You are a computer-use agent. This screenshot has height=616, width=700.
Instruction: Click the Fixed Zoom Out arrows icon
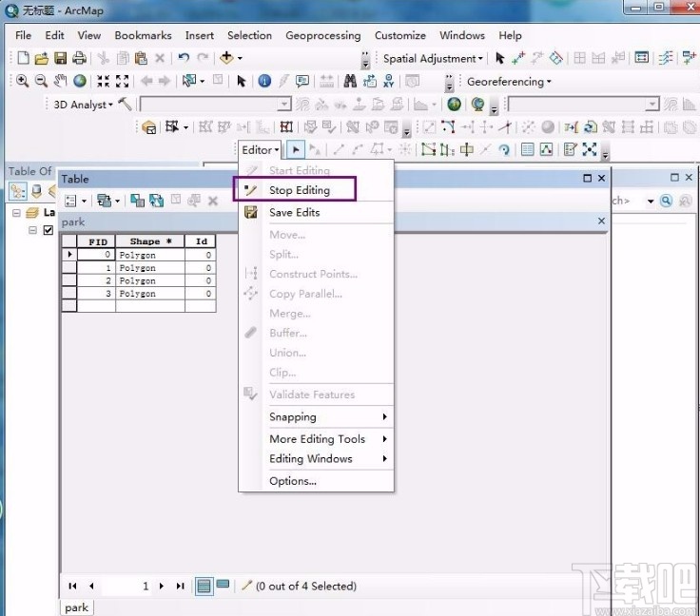click(122, 81)
